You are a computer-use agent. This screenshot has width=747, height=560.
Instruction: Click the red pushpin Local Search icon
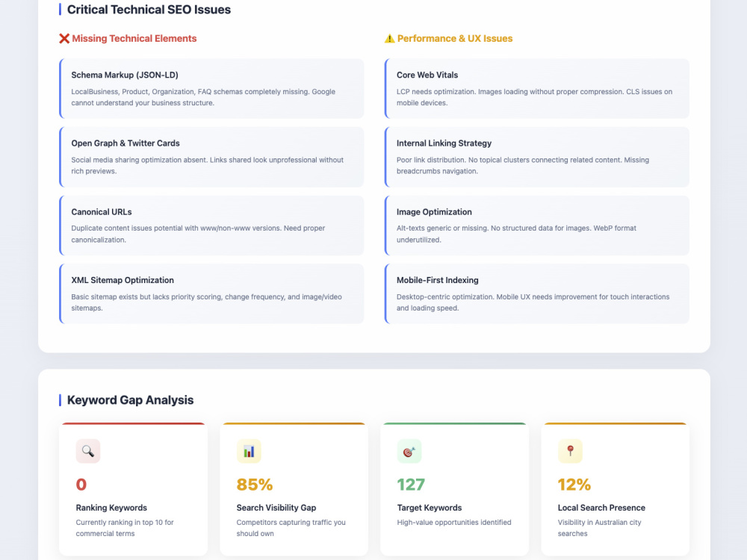click(x=570, y=450)
